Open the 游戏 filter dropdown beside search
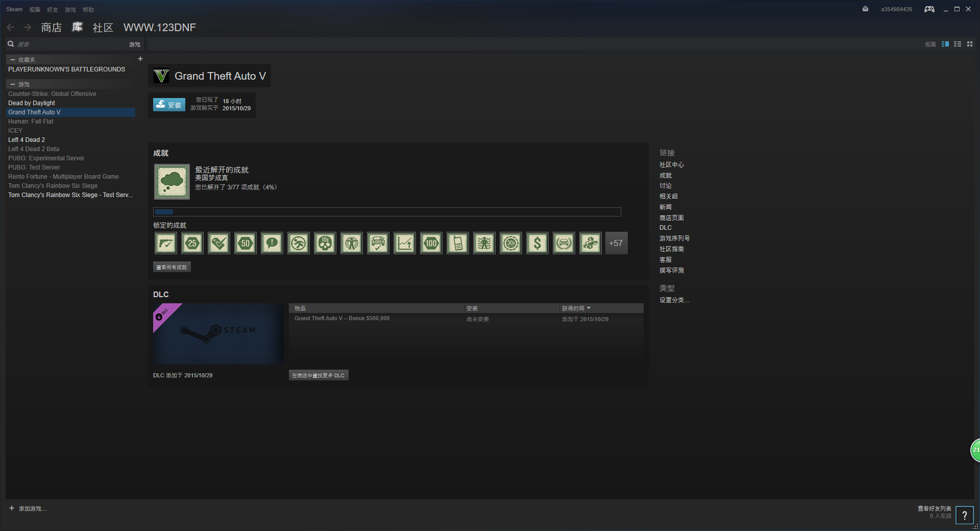The image size is (980, 531). click(134, 45)
